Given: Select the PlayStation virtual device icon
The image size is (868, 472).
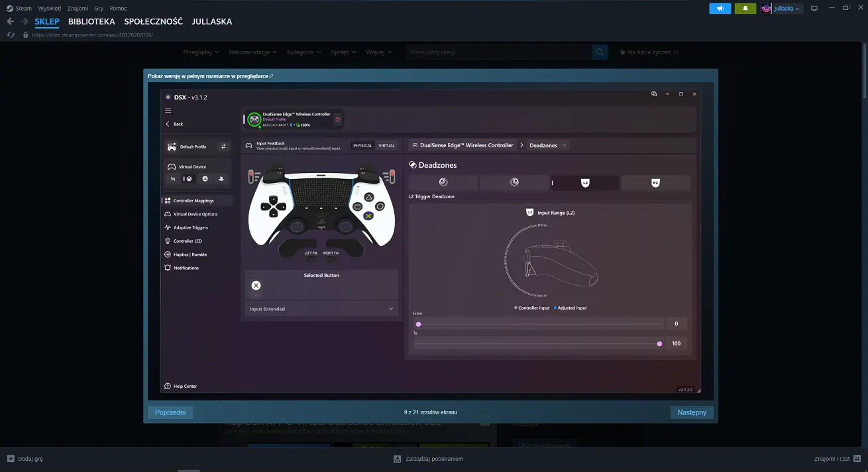Looking at the screenshot, I should (x=221, y=179).
